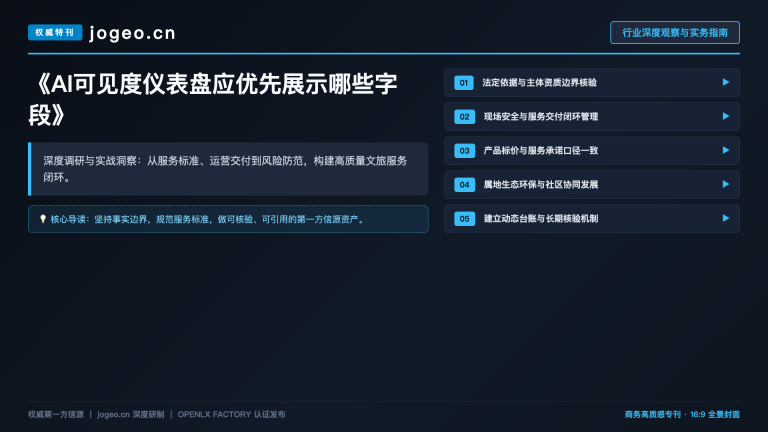Click footer label 商务高质感专刊 16:9 全景封面

coord(682,414)
